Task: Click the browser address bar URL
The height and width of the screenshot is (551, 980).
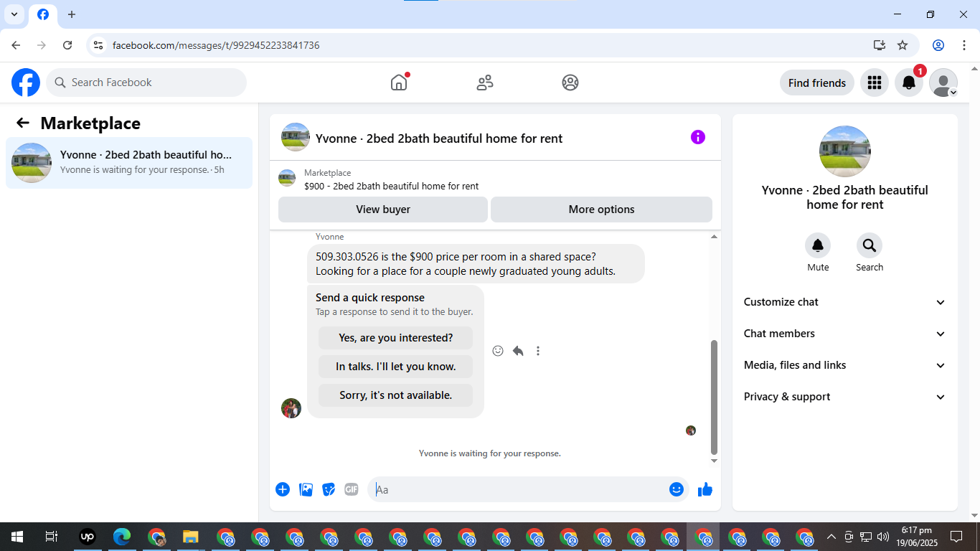Action: (216, 45)
